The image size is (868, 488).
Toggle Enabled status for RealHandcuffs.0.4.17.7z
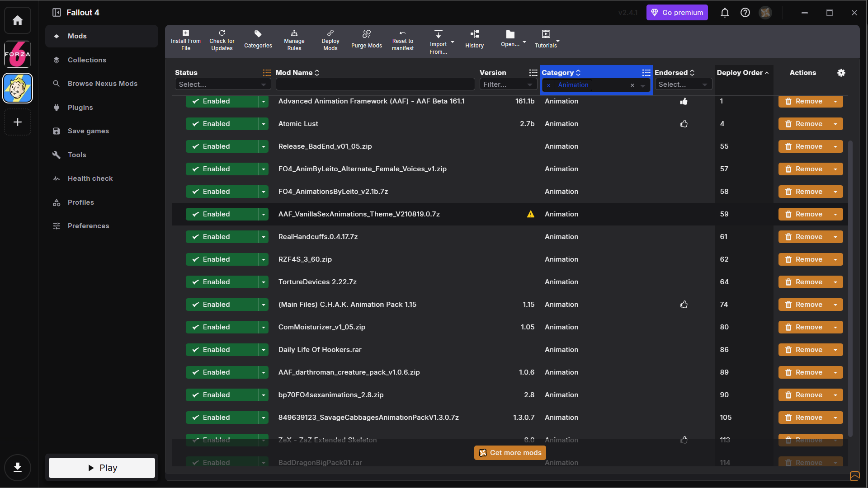pyautogui.click(x=222, y=237)
